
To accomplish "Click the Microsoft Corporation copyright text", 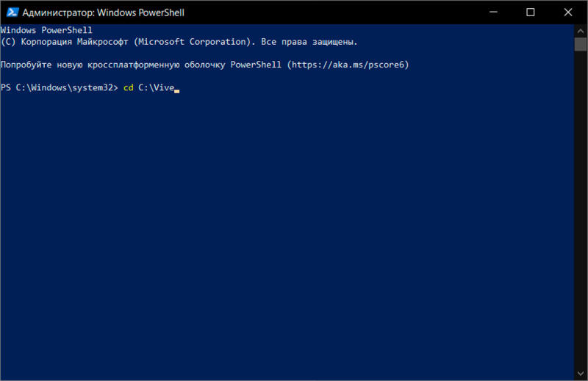I will pos(192,42).
